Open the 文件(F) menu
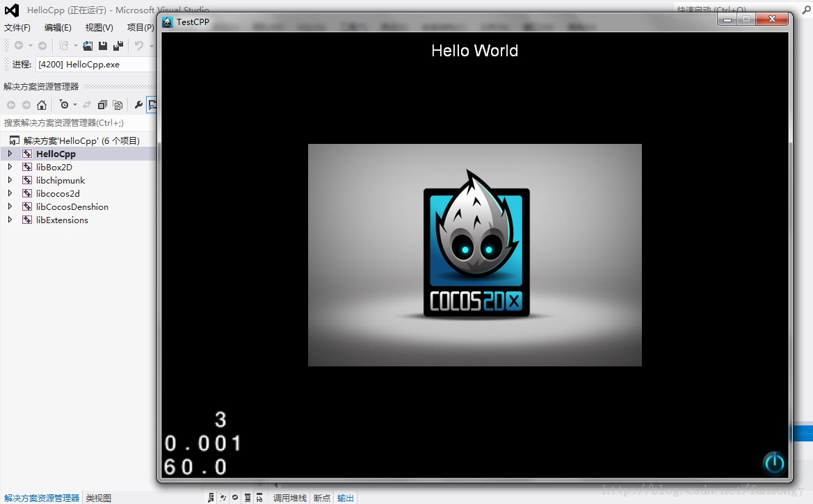This screenshot has width=813, height=504. tap(17, 28)
